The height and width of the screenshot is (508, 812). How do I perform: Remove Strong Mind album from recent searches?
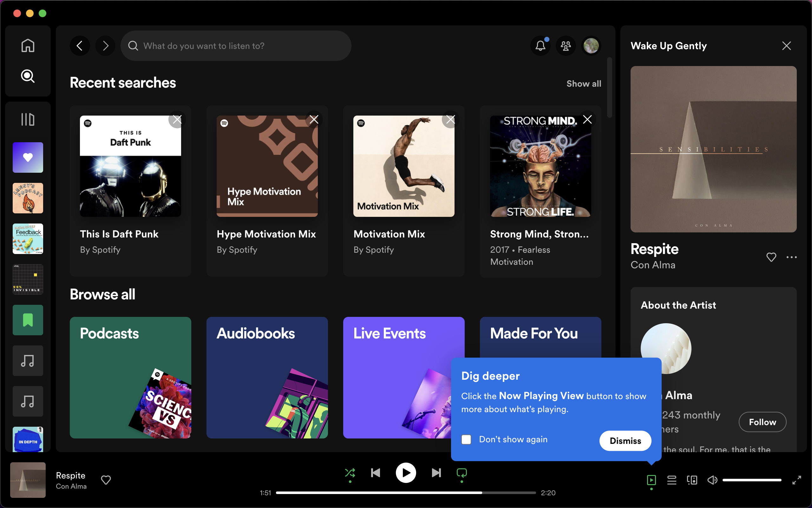pyautogui.click(x=587, y=119)
